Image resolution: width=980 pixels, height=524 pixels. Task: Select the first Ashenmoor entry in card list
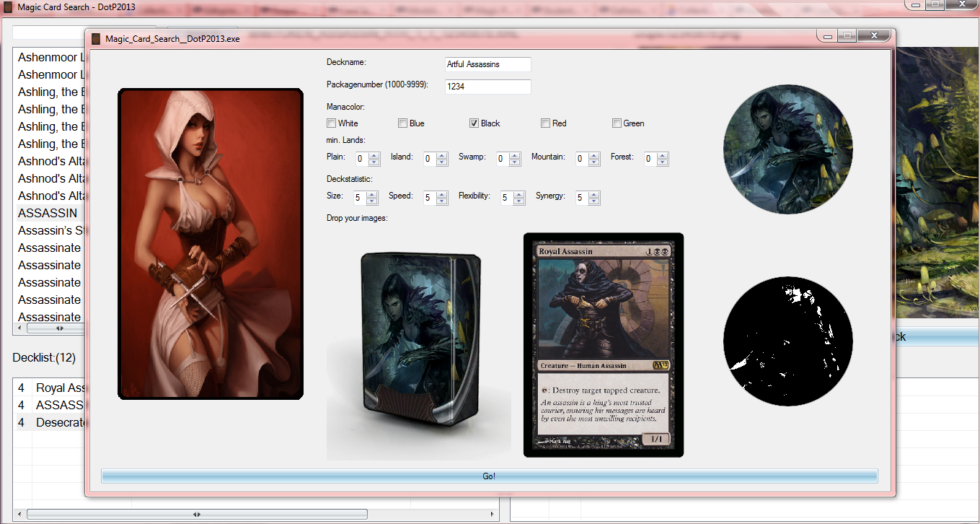coord(50,57)
